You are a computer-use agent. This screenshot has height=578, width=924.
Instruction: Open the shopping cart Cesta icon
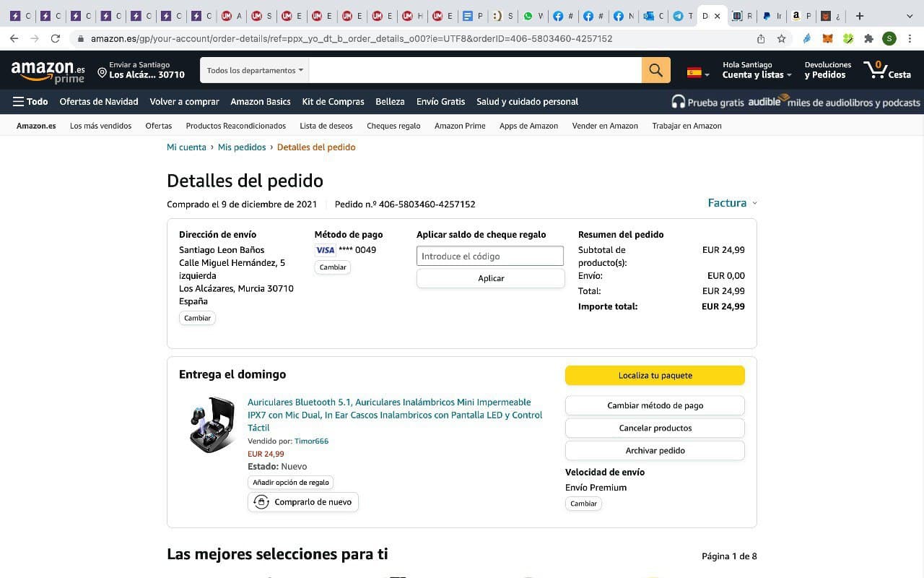887,70
